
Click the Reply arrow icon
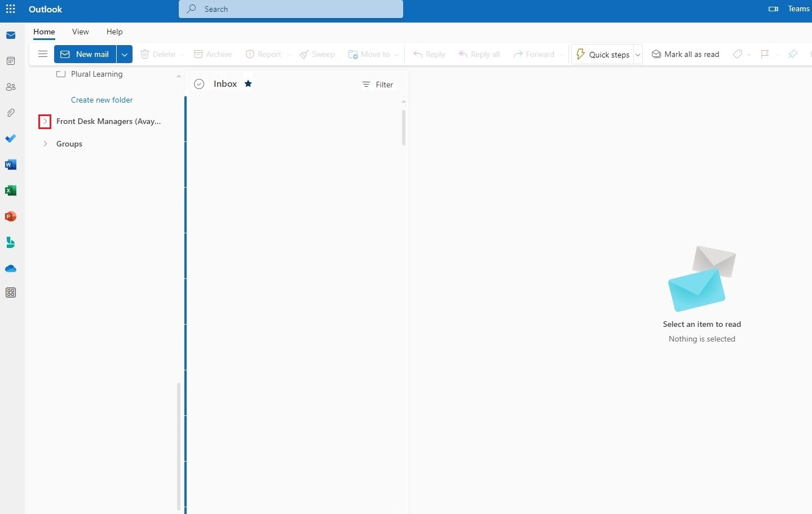point(418,54)
